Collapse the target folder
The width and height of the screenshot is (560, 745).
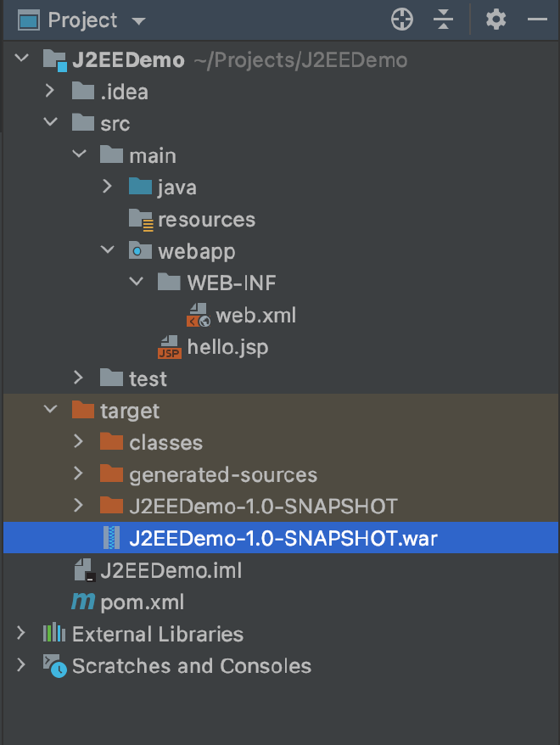pyautogui.click(x=50, y=411)
